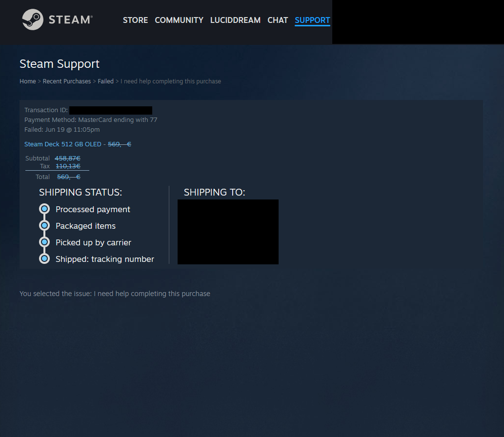Screen dimensions: 504x437
Task: Click the Shipped tracking number status circle
Action: 44,258
